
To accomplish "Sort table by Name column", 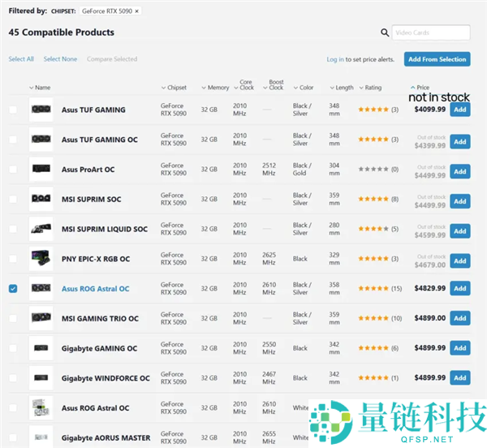I will click(x=40, y=88).
